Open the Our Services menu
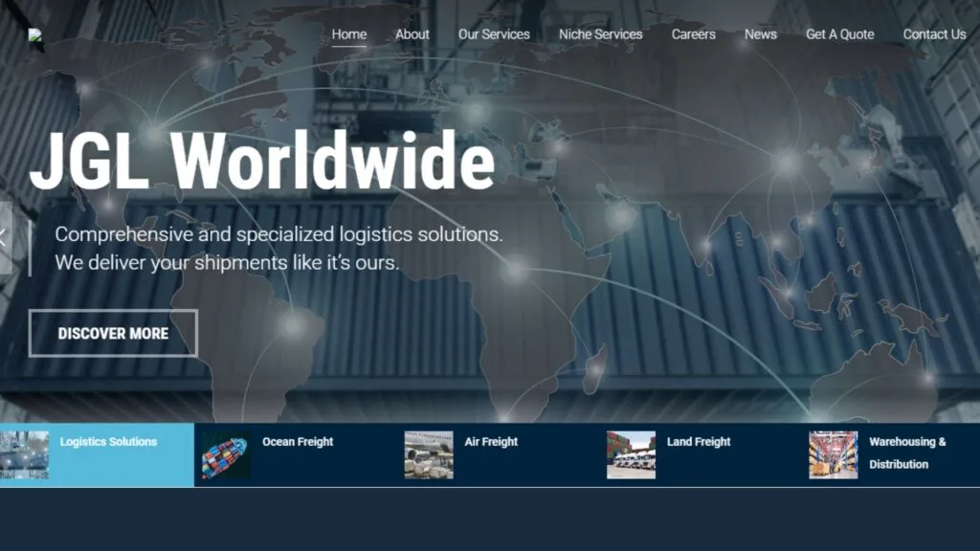This screenshot has height=551, width=980. (494, 33)
